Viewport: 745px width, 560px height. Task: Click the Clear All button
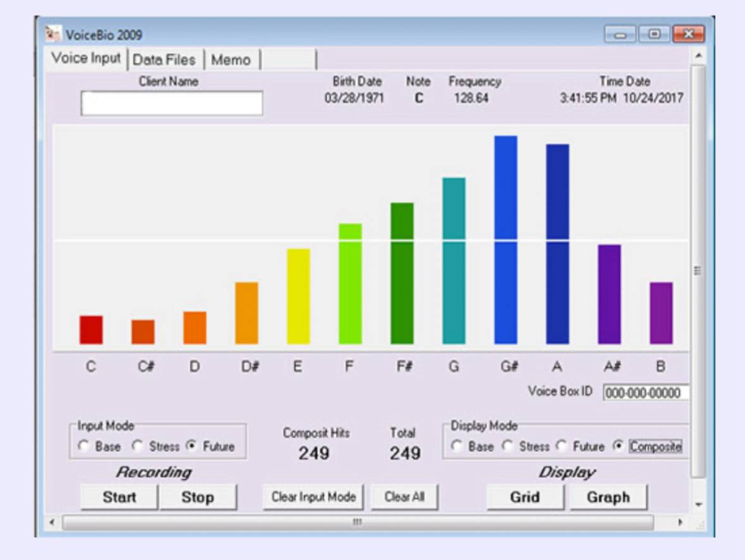pos(404,497)
